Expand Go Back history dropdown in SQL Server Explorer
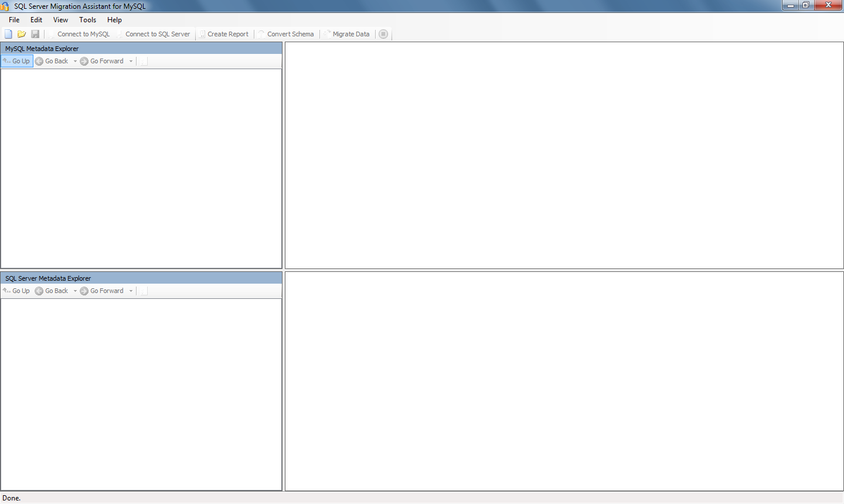Image resolution: width=844 pixels, height=504 pixels. tap(75, 291)
